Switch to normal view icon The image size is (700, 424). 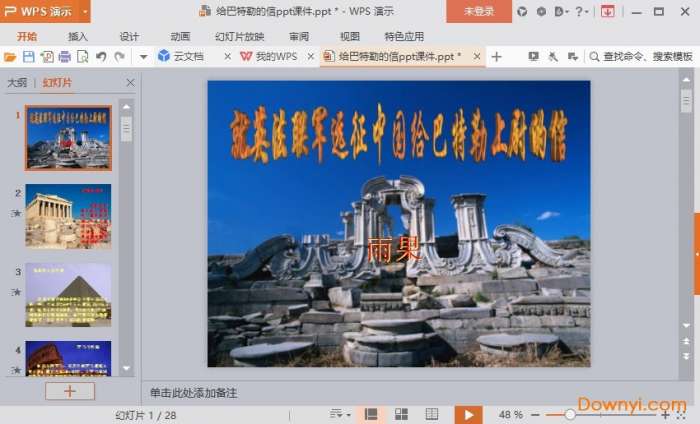(x=371, y=415)
